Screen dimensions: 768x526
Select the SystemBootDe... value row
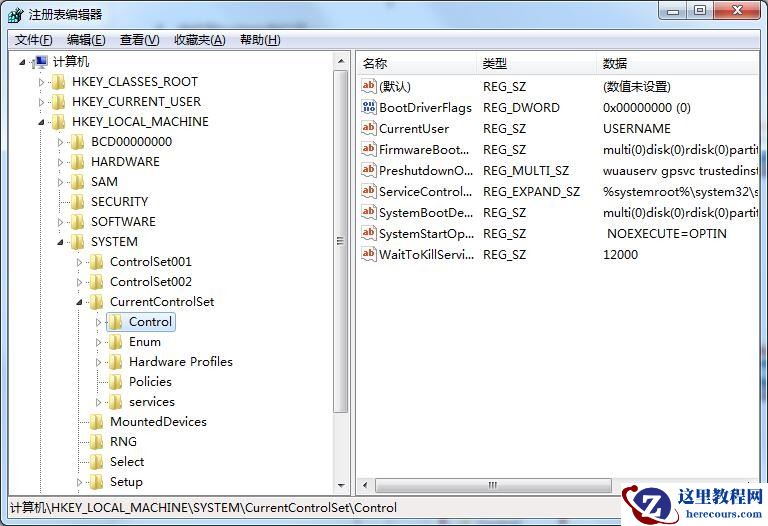click(560, 213)
